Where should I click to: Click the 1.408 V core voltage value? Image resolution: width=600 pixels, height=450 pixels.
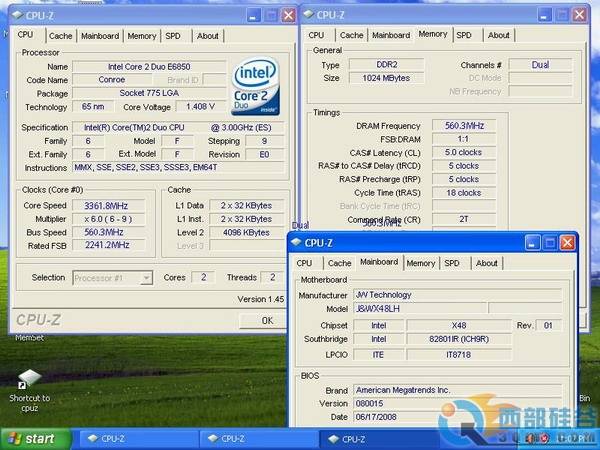pos(200,107)
